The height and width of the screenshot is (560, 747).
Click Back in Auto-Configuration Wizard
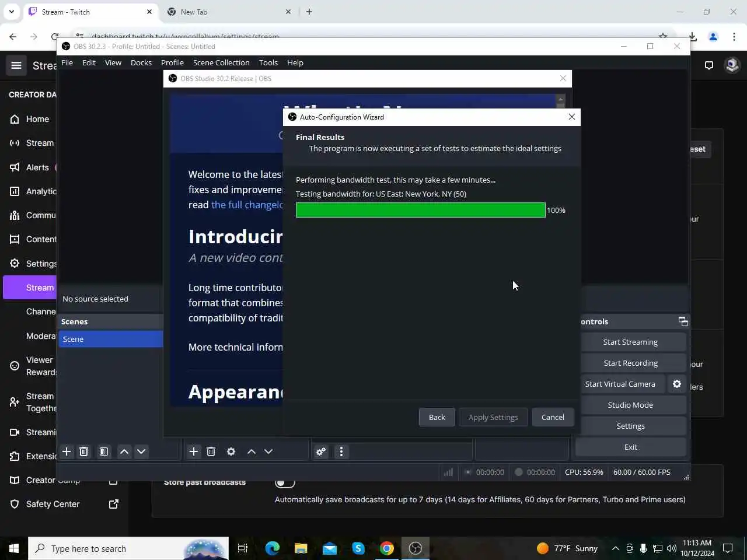pos(437,417)
